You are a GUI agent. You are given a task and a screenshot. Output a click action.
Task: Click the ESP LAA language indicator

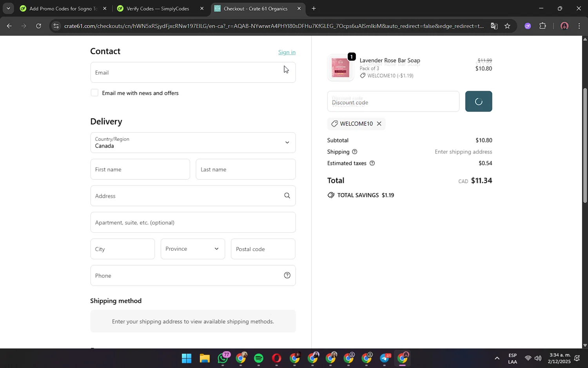click(512, 359)
